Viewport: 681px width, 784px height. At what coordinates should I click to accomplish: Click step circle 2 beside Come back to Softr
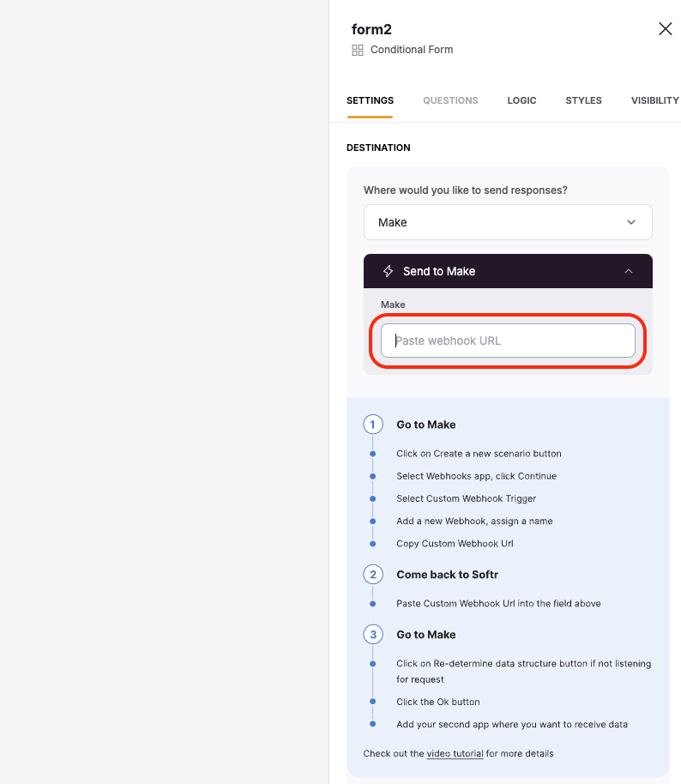pyautogui.click(x=372, y=574)
